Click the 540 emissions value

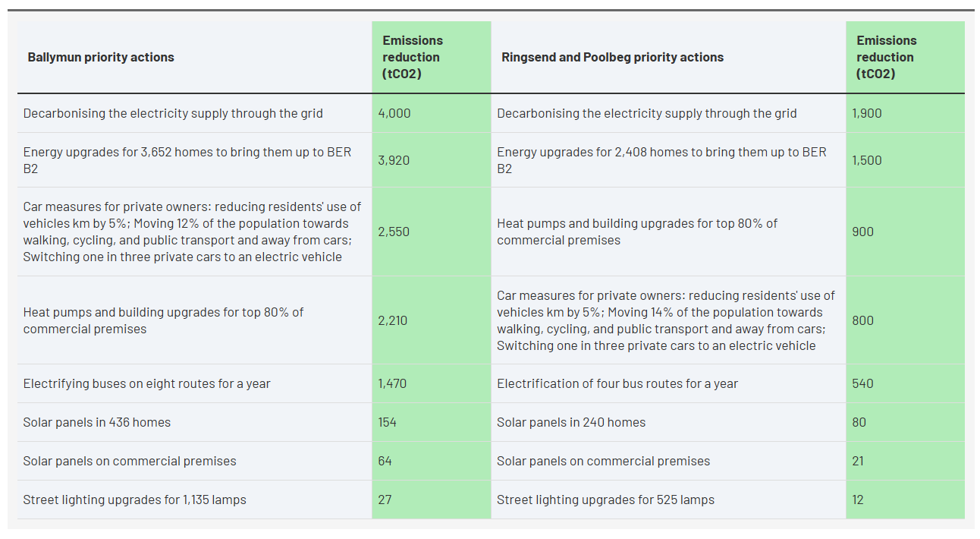point(862,383)
